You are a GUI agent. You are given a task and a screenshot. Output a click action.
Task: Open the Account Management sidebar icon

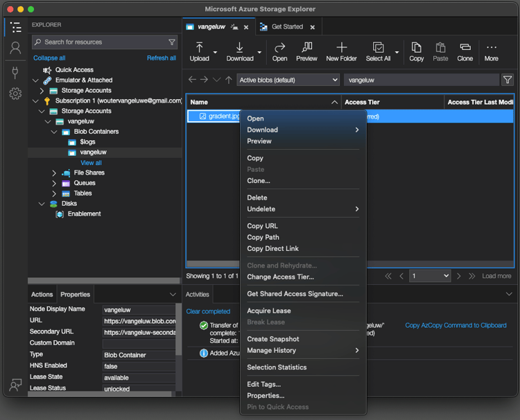coord(15,49)
